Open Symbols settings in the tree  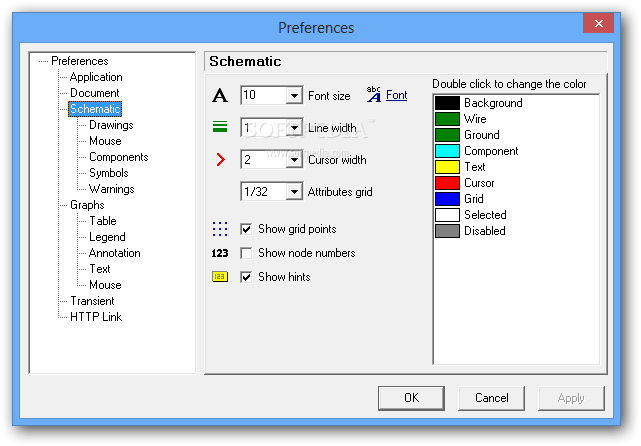tap(109, 173)
